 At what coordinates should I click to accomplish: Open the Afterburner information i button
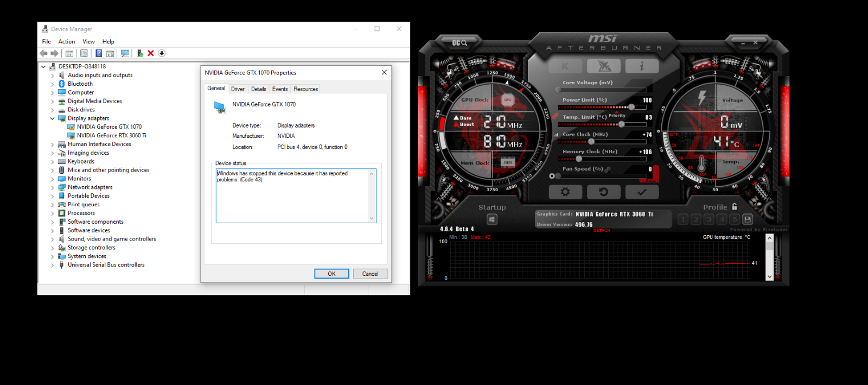[642, 66]
